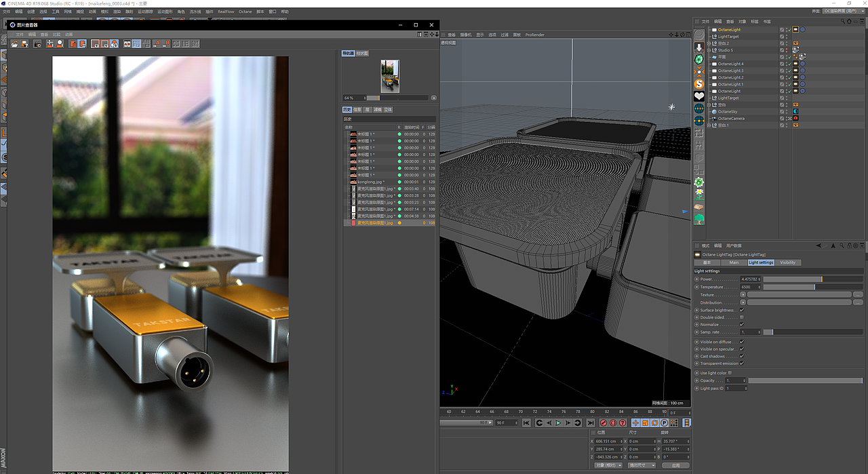Click the Power value input field

[749, 279]
